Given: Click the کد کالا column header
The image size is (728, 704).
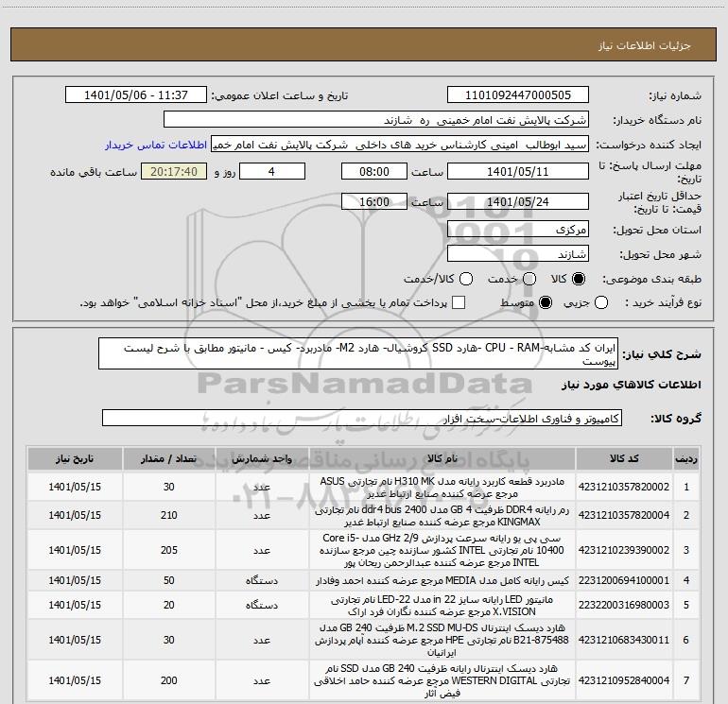Looking at the screenshot, I should tap(626, 458).
